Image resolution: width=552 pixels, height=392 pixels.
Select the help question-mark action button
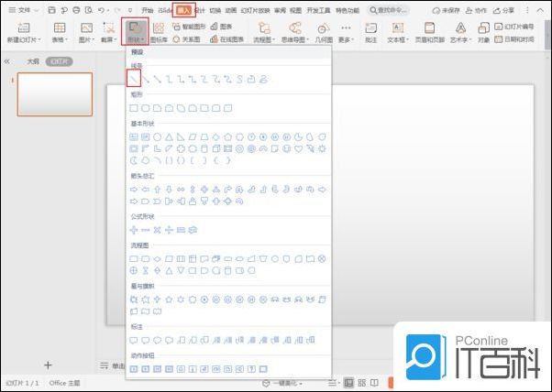point(251,369)
